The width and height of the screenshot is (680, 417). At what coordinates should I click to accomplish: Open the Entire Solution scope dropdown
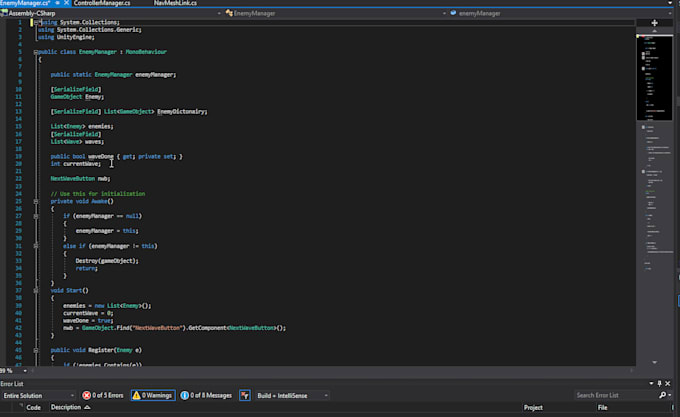38,395
